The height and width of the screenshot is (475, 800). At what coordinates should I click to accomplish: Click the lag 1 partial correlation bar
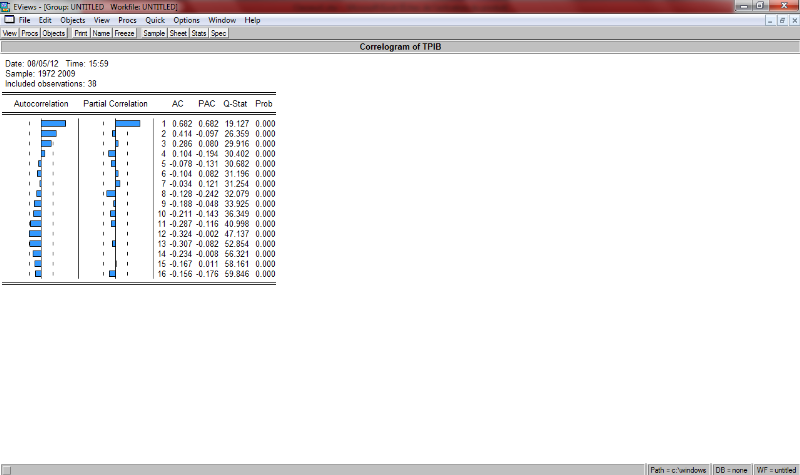click(x=128, y=123)
